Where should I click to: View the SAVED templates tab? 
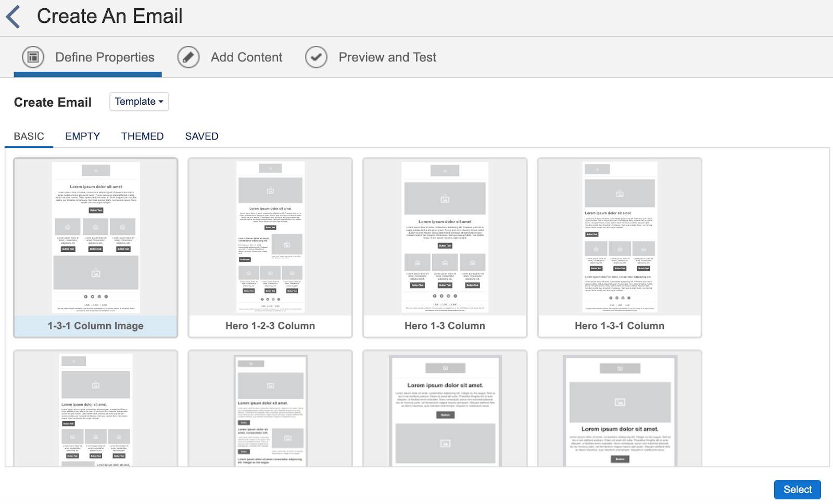pos(201,136)
